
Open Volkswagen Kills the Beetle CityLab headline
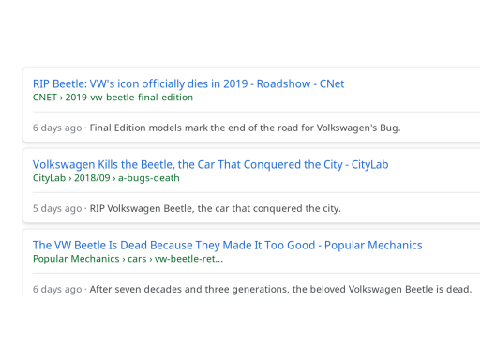pos(210,165)
